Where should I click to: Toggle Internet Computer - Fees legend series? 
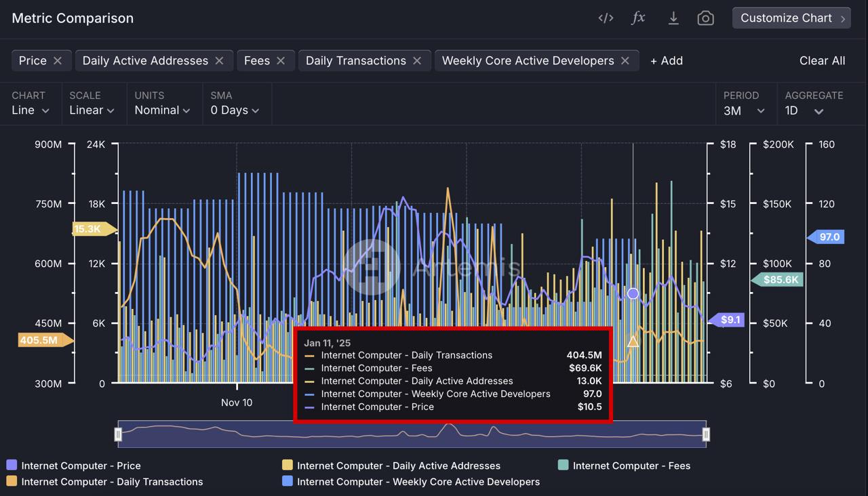(x=624, y=466)
